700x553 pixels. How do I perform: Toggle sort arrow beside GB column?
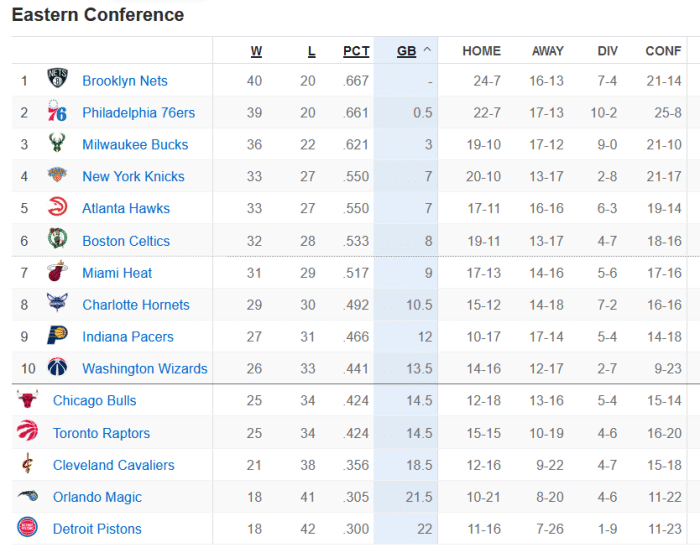[427, 50]
